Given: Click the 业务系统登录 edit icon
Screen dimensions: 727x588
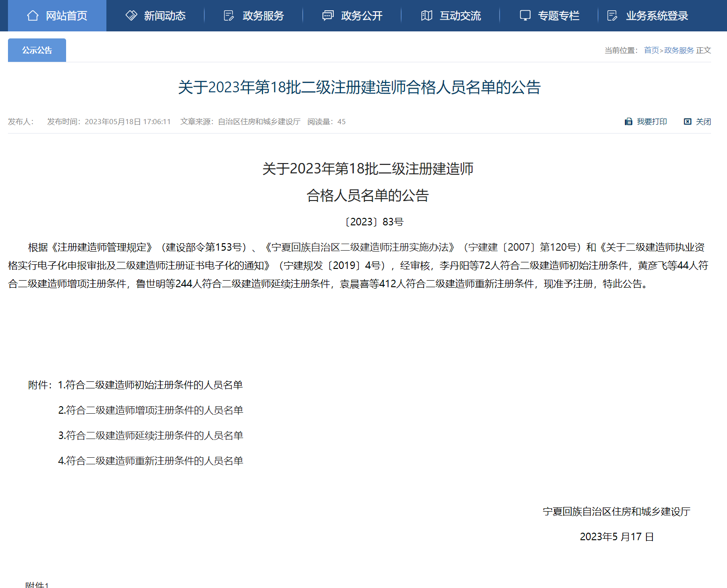Looking at the screenshot, I should tap(612, 15).
